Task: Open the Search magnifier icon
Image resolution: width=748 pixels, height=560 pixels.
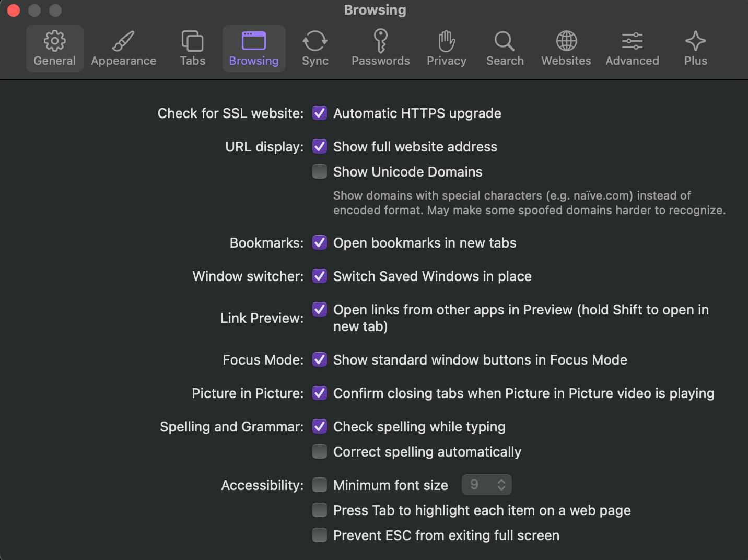Action: 505,41
